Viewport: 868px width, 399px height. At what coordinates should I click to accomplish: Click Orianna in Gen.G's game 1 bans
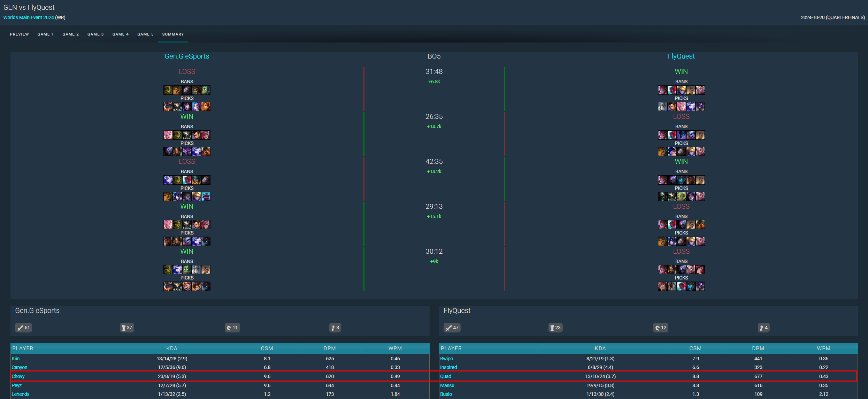click(x=187, y=90)
